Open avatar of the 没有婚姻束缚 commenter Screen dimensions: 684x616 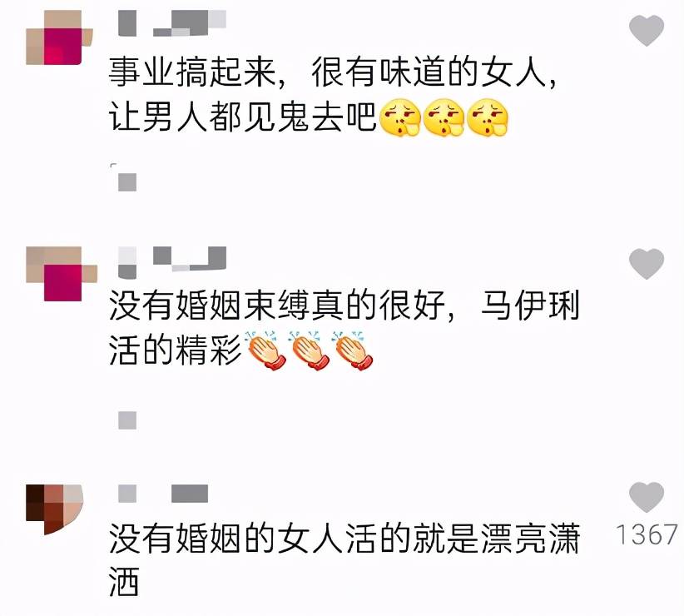(x=61, y=274)
